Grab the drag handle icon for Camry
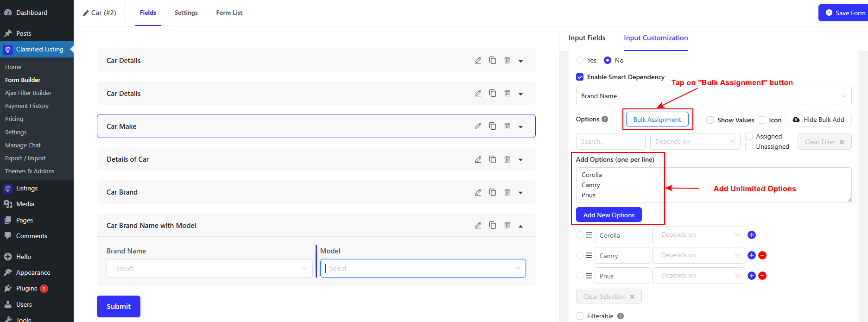The height and width of the screenshot is (322, 868). 589,255
